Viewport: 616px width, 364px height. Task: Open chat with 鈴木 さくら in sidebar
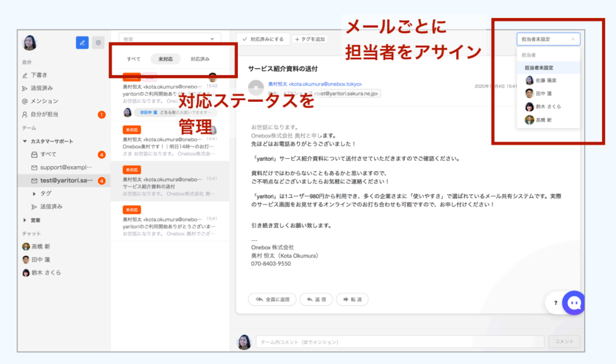click(42, 272)
